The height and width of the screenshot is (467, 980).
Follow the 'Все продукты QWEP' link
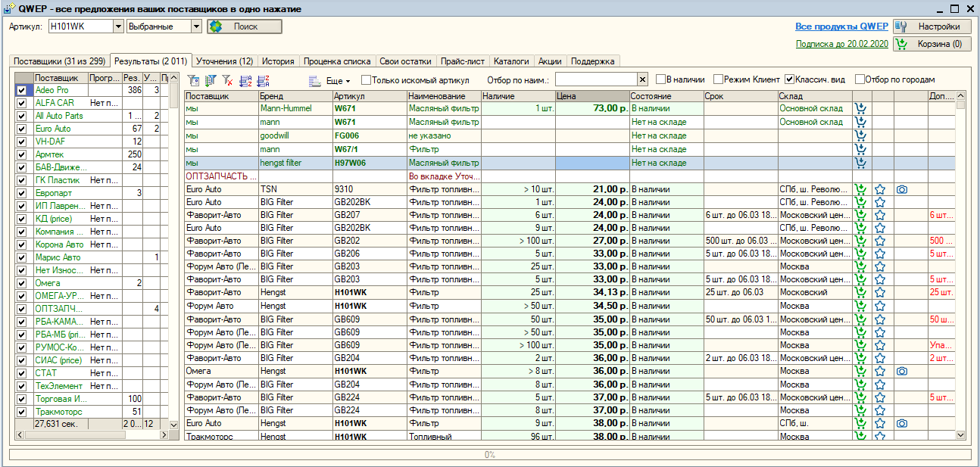[841, 26]
